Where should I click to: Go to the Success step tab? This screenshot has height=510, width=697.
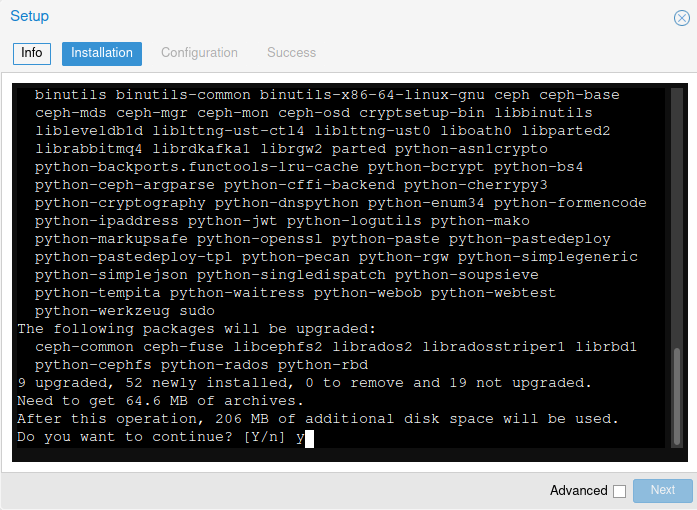tap(292, 53)
